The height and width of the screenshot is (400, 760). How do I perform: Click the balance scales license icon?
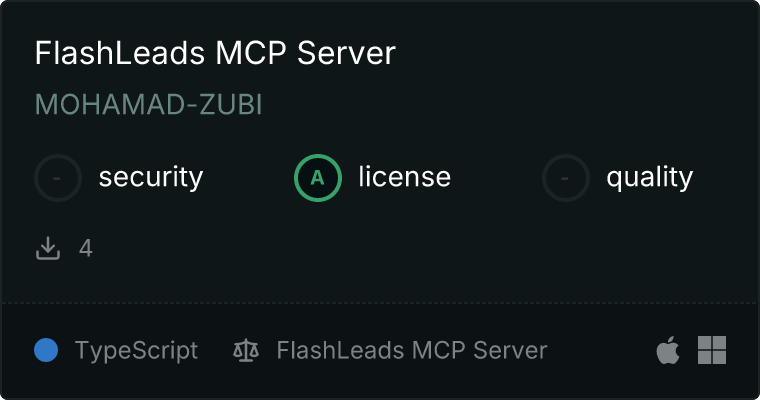point(246,351)
